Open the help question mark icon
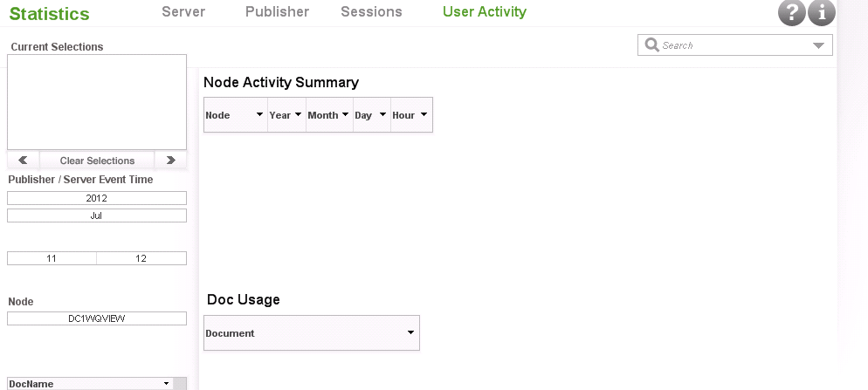Viewport: 868px width, 390px height. (x=791, y=13)
